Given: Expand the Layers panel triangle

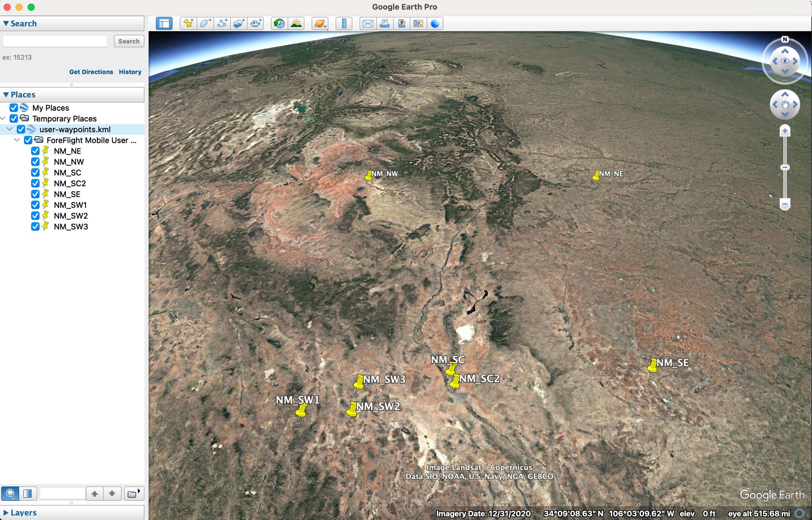Looking at the screenshot, I should pyautogui.click(x=6, y=513).
